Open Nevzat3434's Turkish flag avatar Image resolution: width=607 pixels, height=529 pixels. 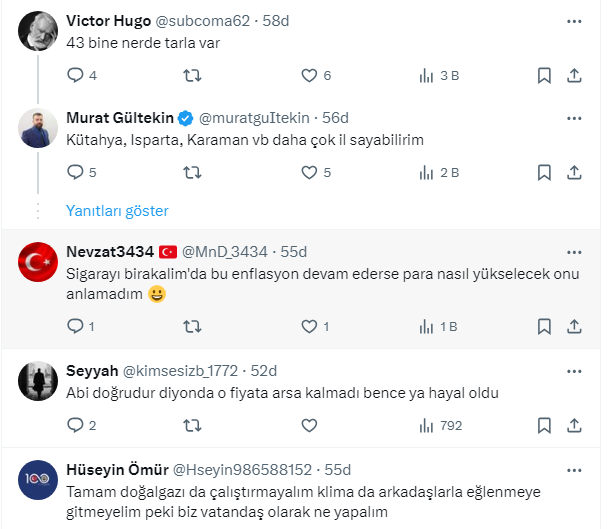(37, 262)
